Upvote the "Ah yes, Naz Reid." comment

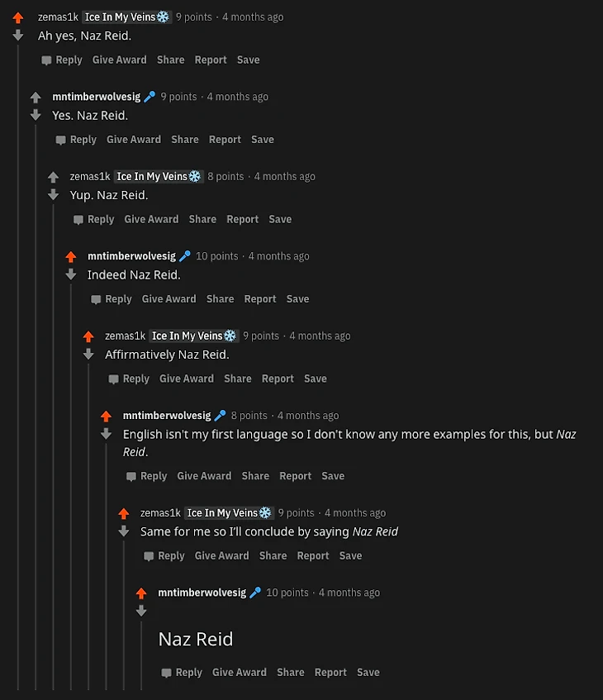18,18
